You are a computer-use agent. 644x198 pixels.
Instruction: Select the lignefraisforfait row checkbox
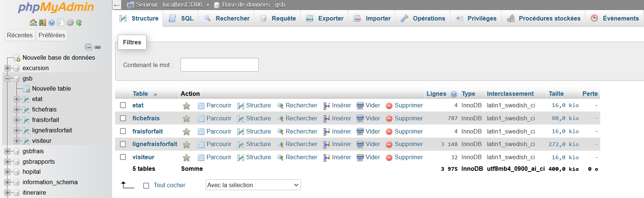tap(123, 144)
